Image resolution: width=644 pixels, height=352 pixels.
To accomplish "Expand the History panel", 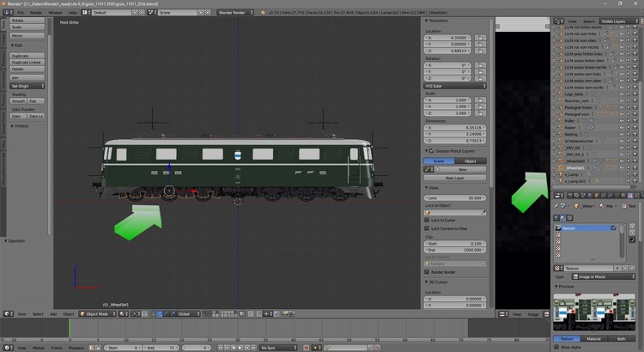I will point(20,126).
